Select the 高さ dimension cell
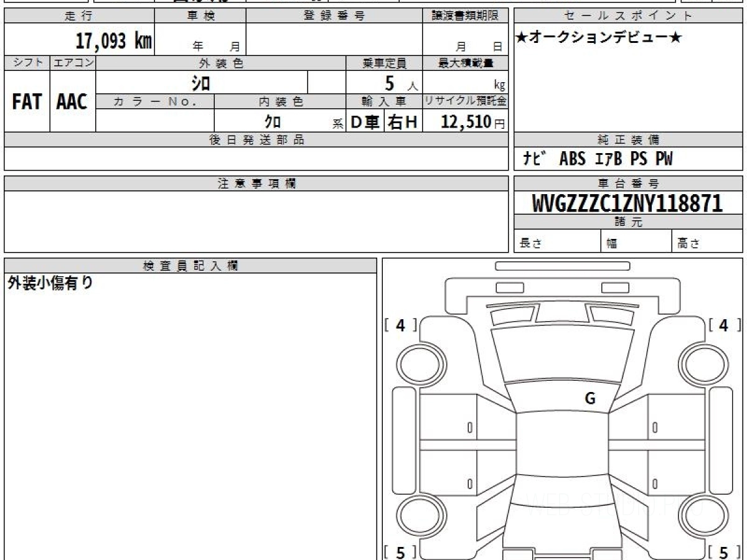This screenshot has height=560, width=747. point(707,241)
